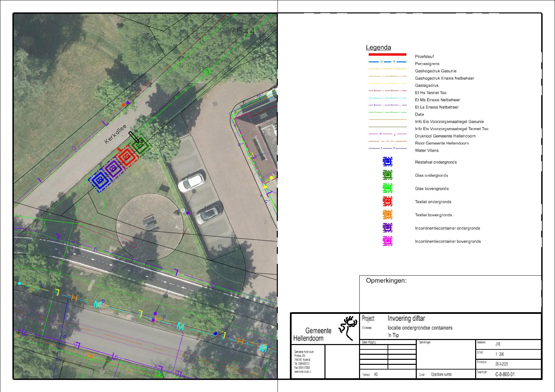This screenshot has height=392, width=555.
Task: Click the purple container symbol on the map
Action: point(113,168)
